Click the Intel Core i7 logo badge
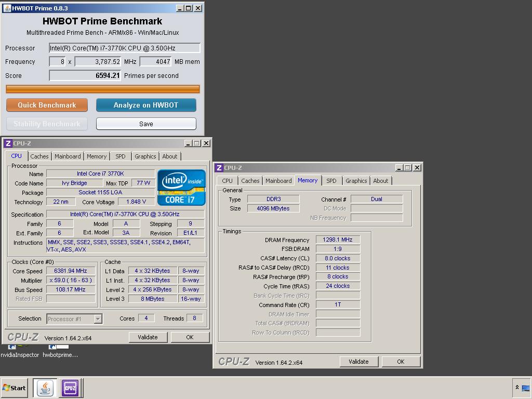 pos(181,188)
